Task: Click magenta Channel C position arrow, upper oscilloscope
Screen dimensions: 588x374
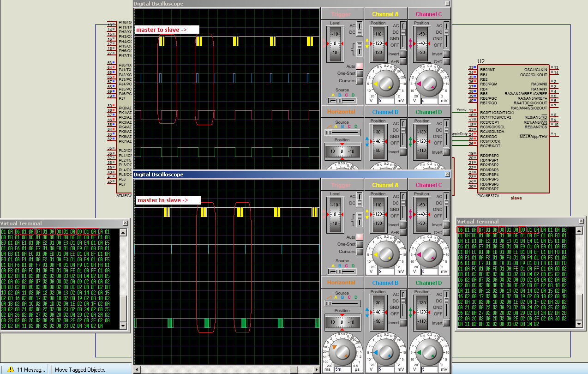Action: click(x=411, y=43)
